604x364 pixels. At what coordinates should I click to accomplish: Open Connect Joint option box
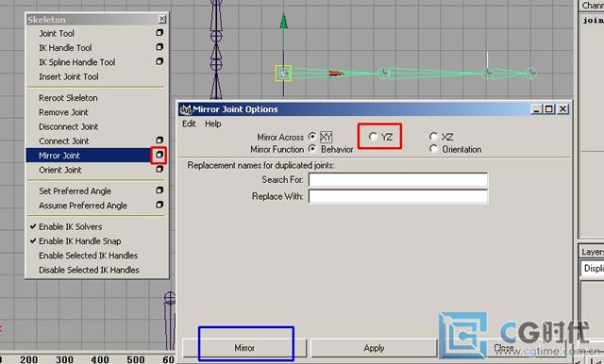[159, 141]
